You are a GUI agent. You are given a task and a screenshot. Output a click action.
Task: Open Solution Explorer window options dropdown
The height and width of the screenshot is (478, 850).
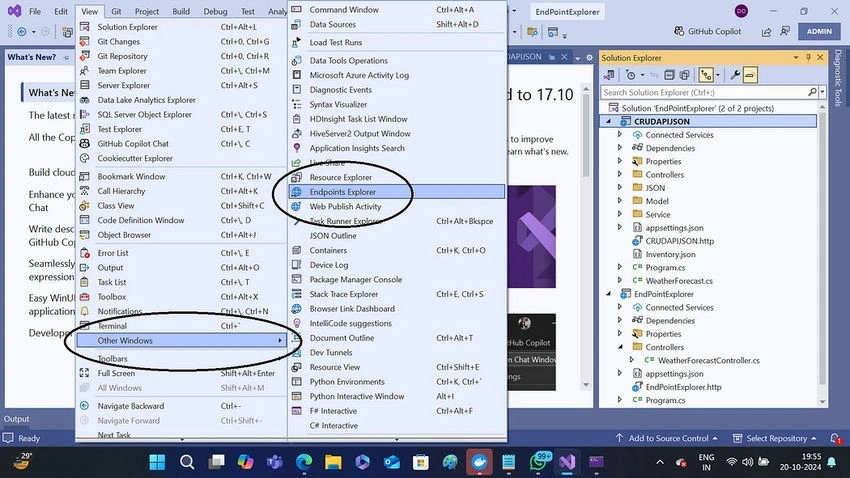[x=796, y=57]
